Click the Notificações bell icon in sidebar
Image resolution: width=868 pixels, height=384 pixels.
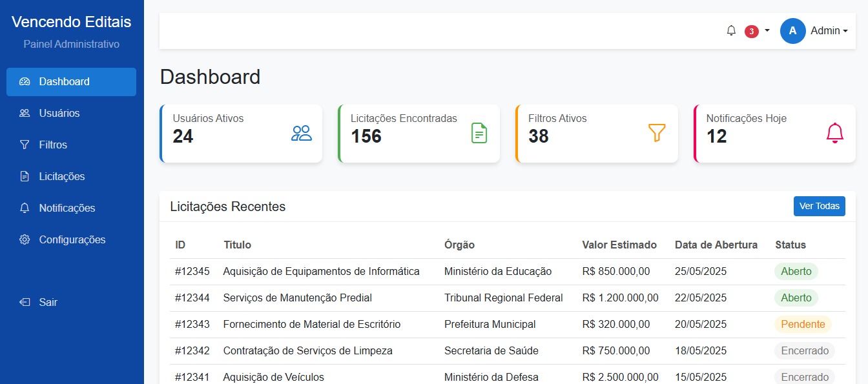(24, 208)
